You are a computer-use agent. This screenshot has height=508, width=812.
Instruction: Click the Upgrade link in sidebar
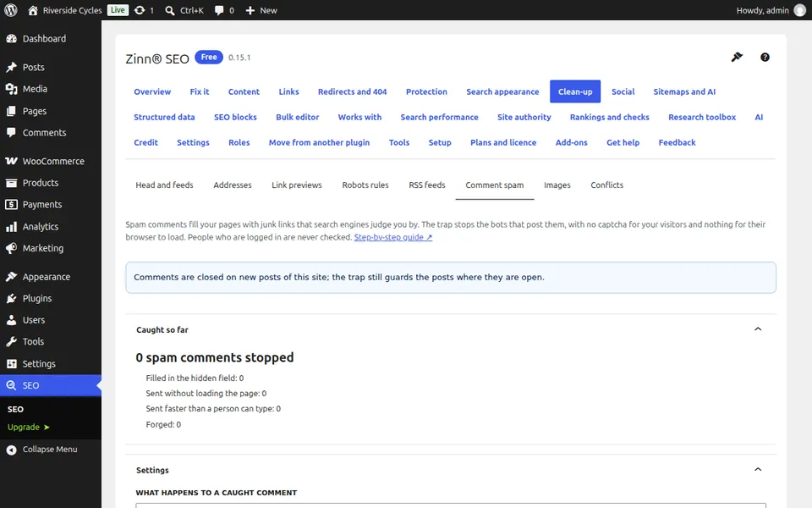tap(28, 427)
